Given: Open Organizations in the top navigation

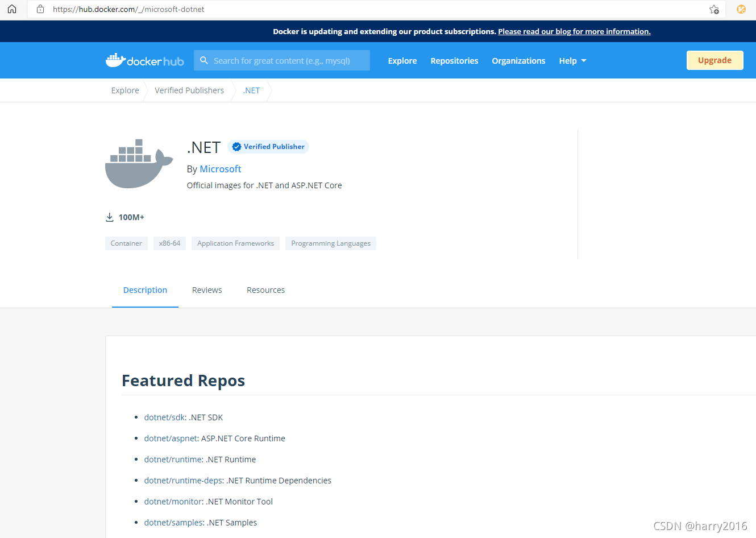Looking at the screenshot, I should (518, 61).
